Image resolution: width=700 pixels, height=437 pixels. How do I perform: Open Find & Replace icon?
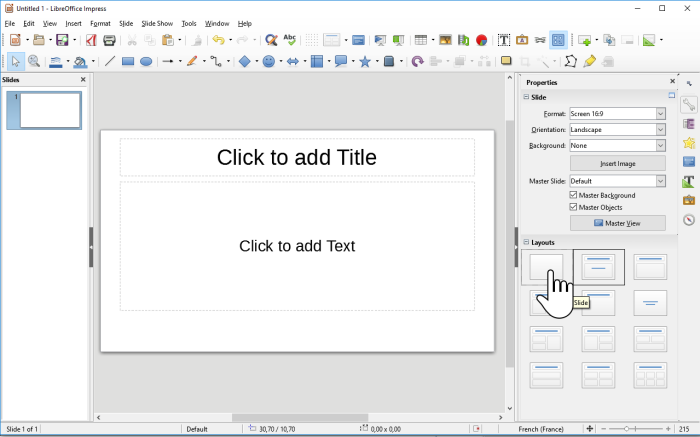tap(271, 40)
